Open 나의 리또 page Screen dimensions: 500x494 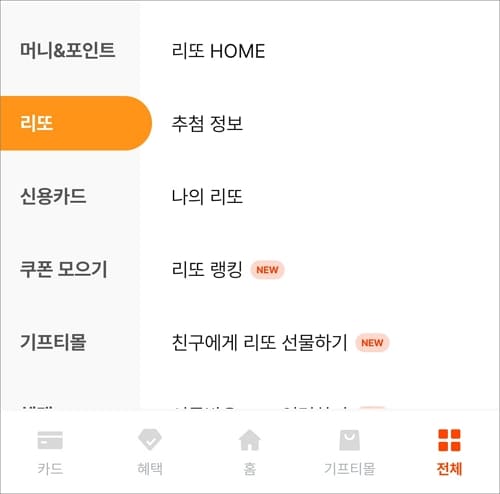click(207, 196)
